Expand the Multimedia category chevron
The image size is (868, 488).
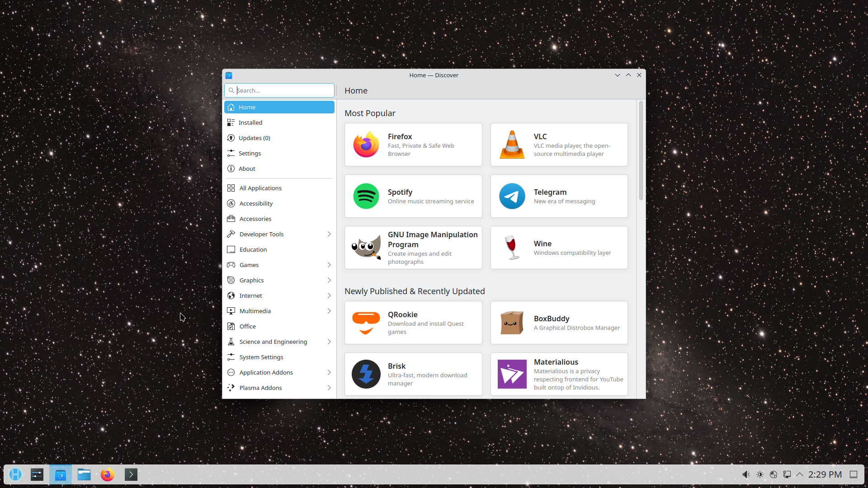[x=329, y=311]
